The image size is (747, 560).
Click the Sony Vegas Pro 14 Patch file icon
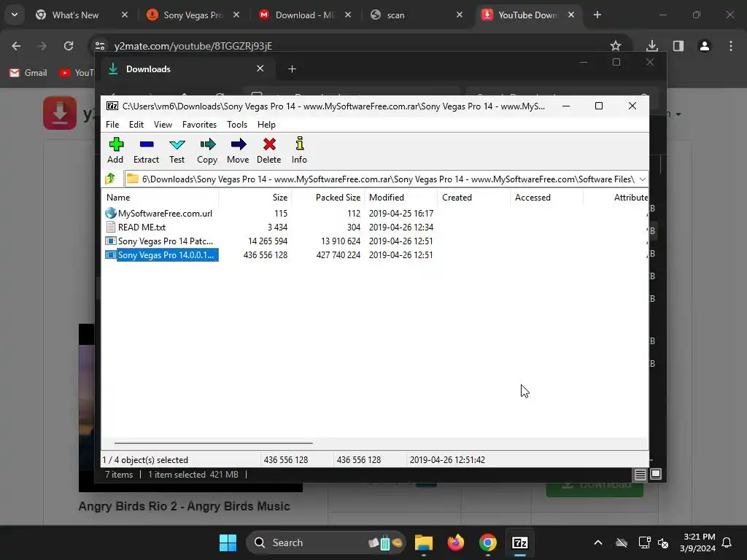pos(111,241)
